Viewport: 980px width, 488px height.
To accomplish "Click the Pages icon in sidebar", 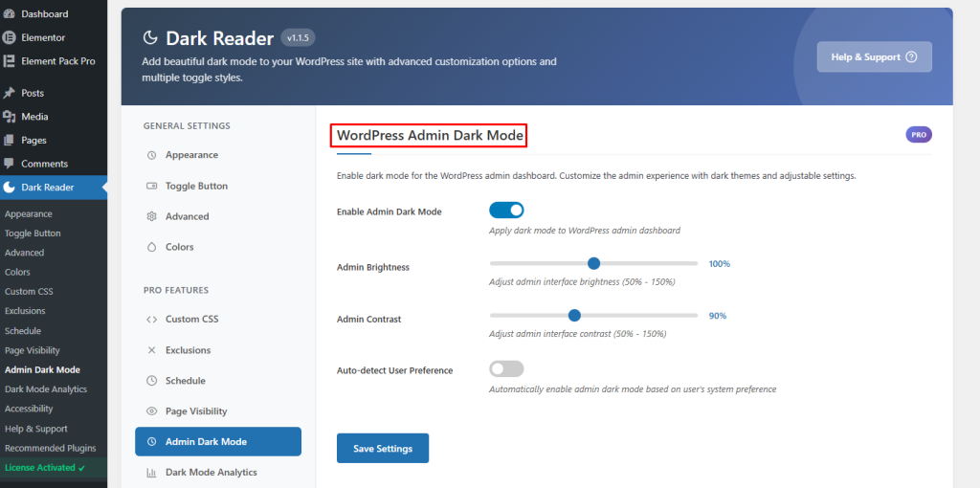I will tap(9, 141).
